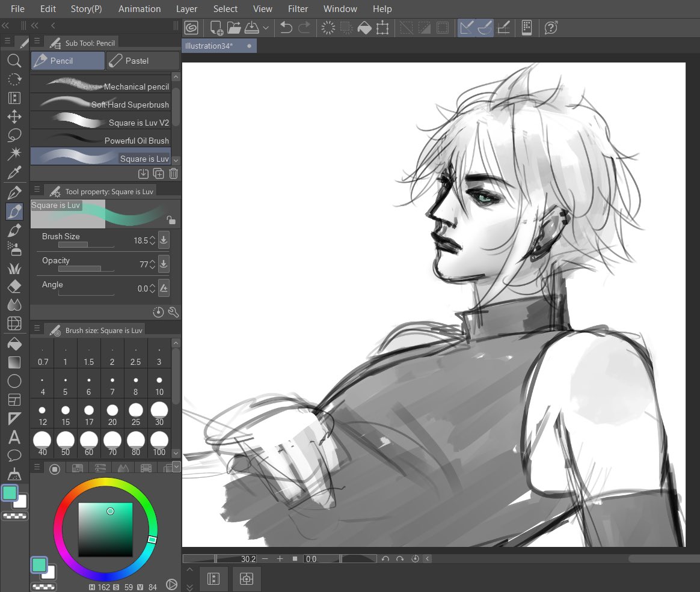The image size is (700, 592).
Task: Toggle the Angle dynamics button
Action: click(x=164, y=288)
